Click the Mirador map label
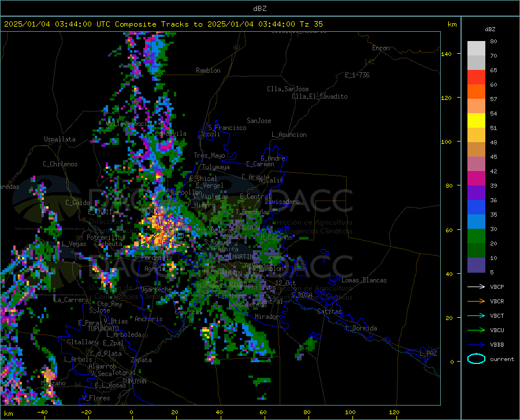This screenshot has height=420, width=520. tap(267, 317)
